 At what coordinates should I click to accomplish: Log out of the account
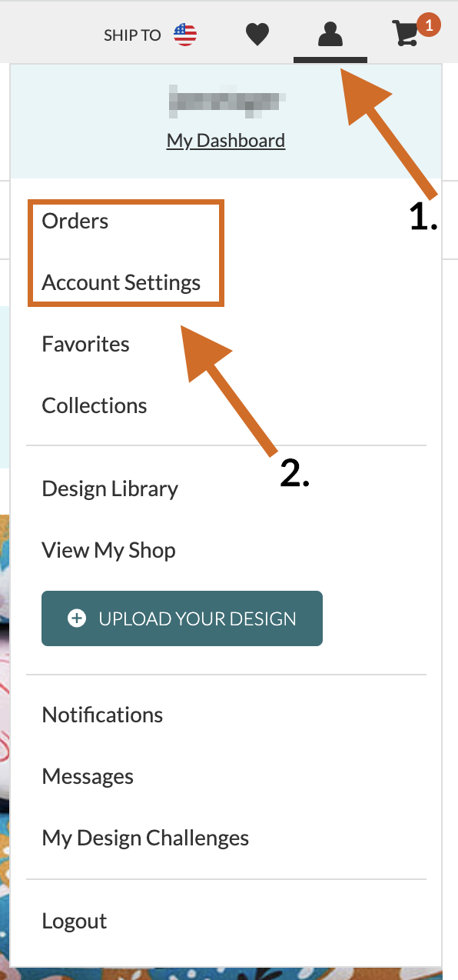point(75,921)
